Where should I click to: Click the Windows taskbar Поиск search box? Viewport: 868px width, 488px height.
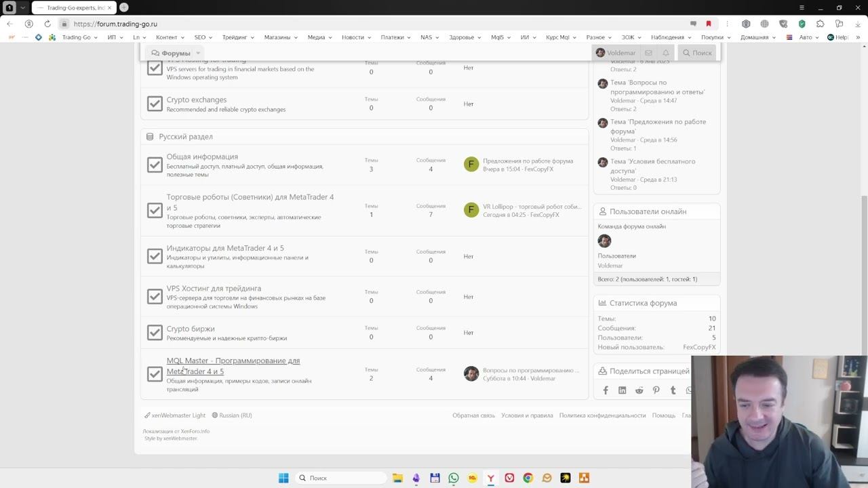click(340, 478)
